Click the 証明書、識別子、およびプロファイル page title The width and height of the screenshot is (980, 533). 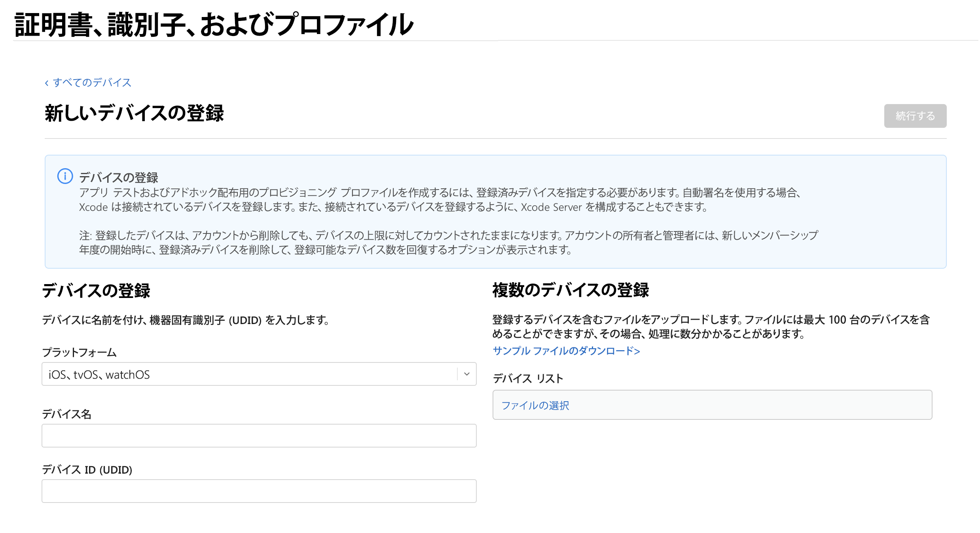point(214,25)
